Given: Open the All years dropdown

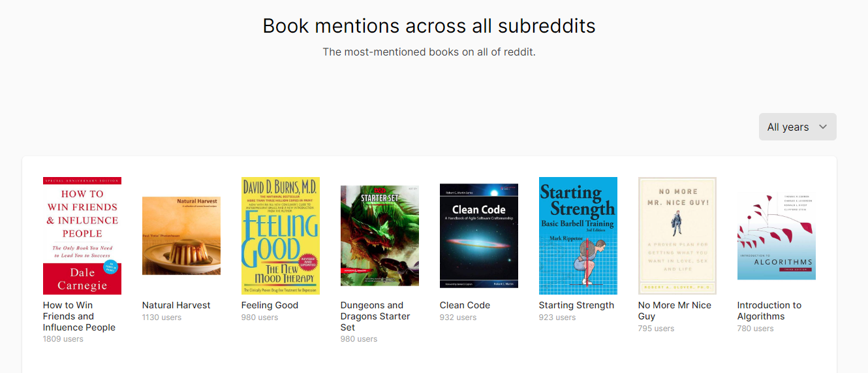Looking at the screenshot, I should click(x=797, y=127).
